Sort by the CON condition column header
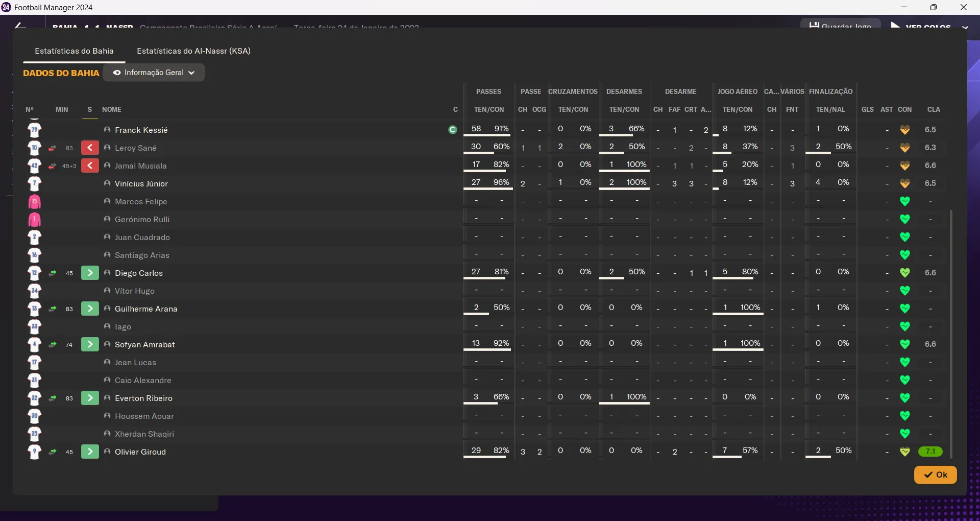Screen dimensions: 980x521 pos(905,109)
